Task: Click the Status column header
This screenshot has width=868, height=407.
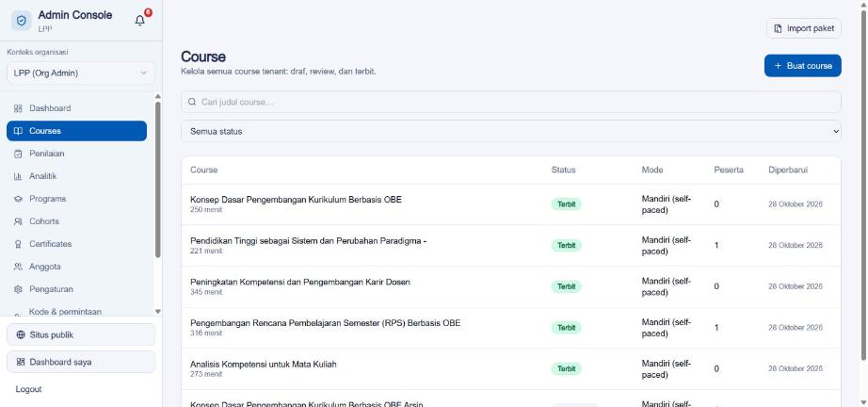Action: coord(563,170)
